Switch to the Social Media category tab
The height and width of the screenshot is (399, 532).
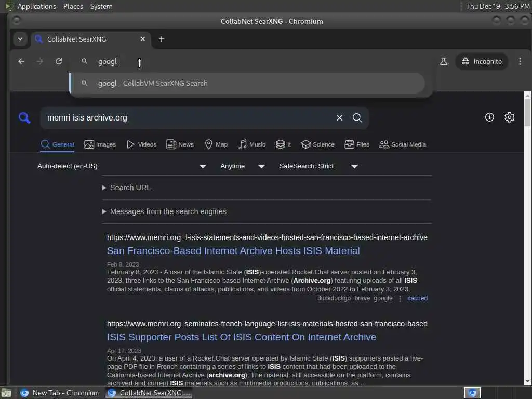(403, 144)
